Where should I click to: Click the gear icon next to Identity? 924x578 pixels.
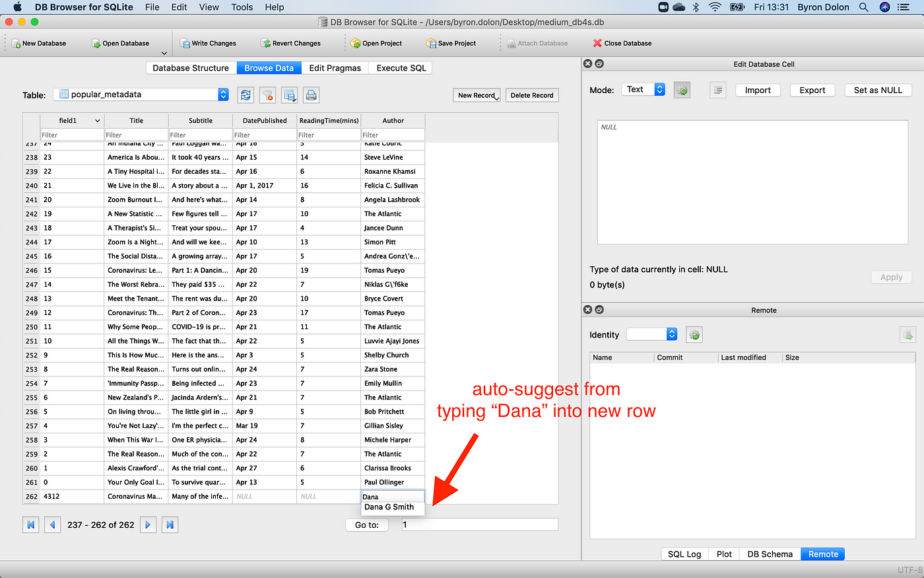coord(694,335)
